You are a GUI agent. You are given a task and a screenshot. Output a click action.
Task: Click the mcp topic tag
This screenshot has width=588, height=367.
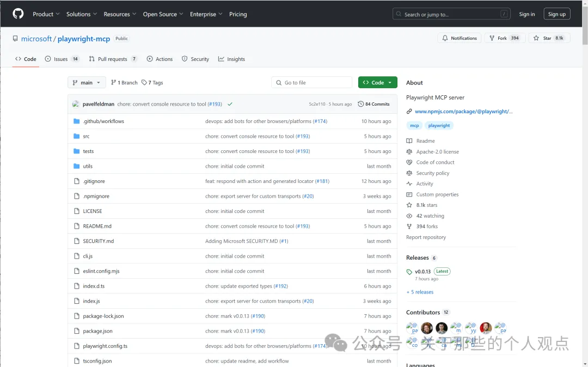click(414, 126)
